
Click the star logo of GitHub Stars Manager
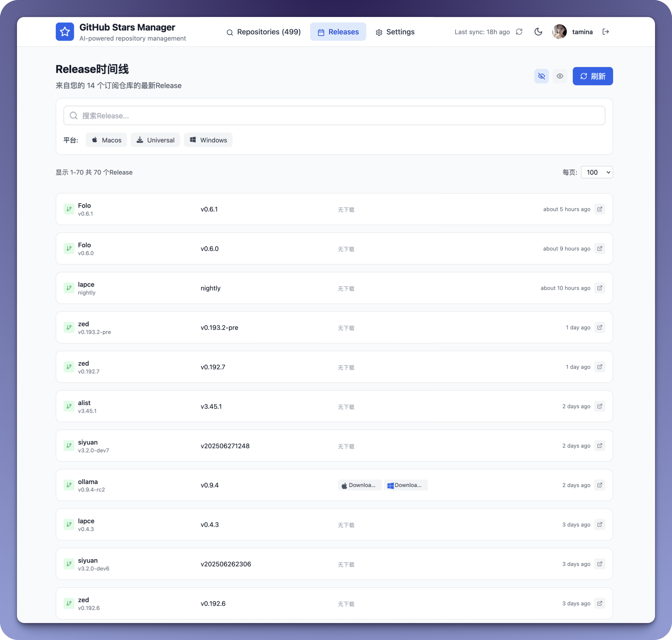point(65,32)
